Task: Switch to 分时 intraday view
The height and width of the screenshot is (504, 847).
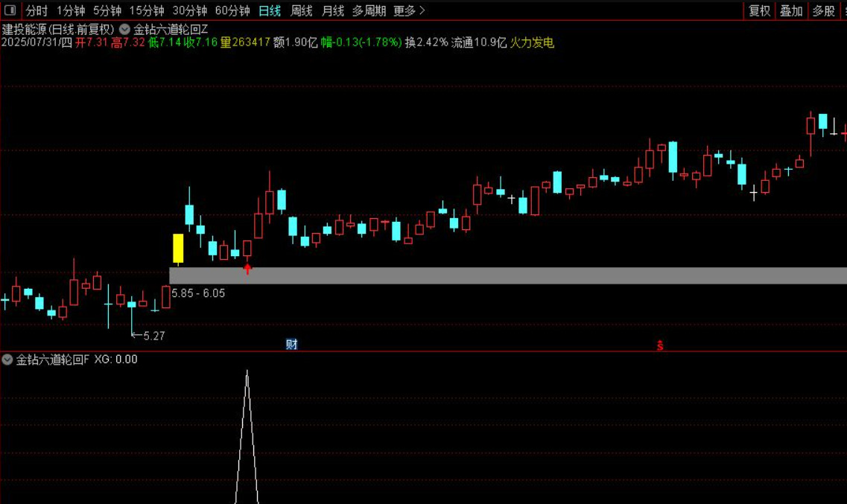Action: 37,10
